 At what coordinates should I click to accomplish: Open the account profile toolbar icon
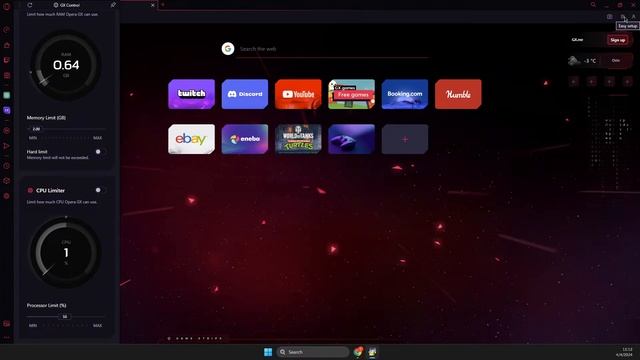coord(633,17)
